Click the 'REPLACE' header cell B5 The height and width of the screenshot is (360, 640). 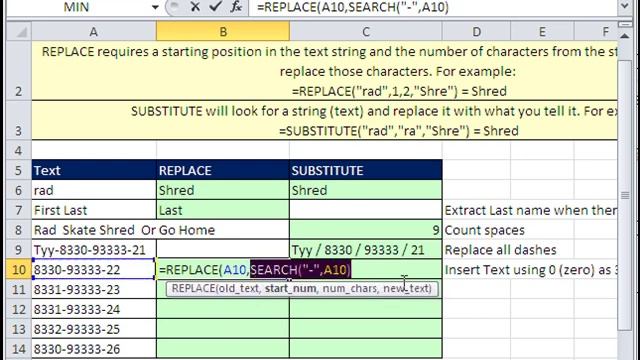point(223,170)
